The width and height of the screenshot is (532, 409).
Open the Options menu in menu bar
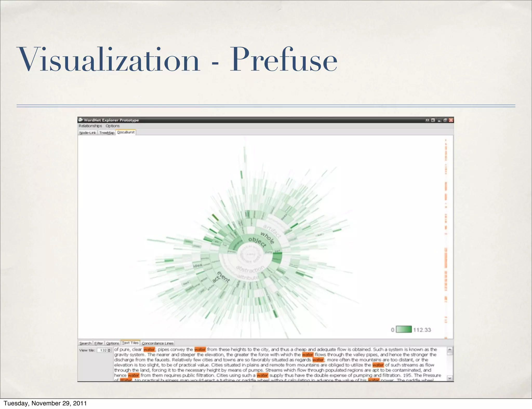(112, 126)
